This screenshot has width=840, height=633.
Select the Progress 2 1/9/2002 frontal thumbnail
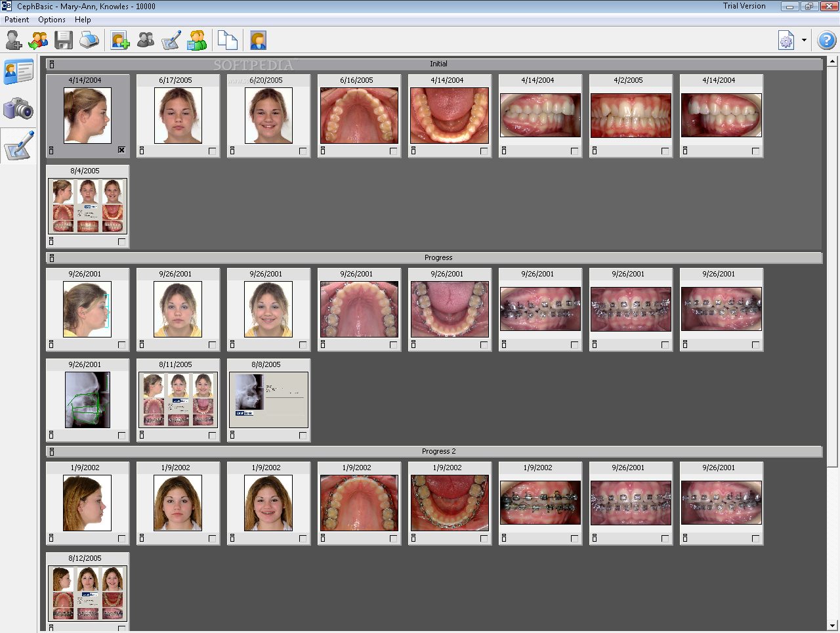click(178, 503)
